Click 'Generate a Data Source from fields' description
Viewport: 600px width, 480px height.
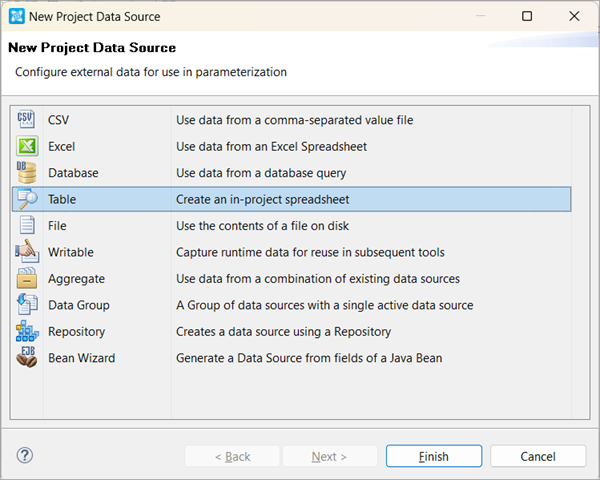(x=309, y=358)
